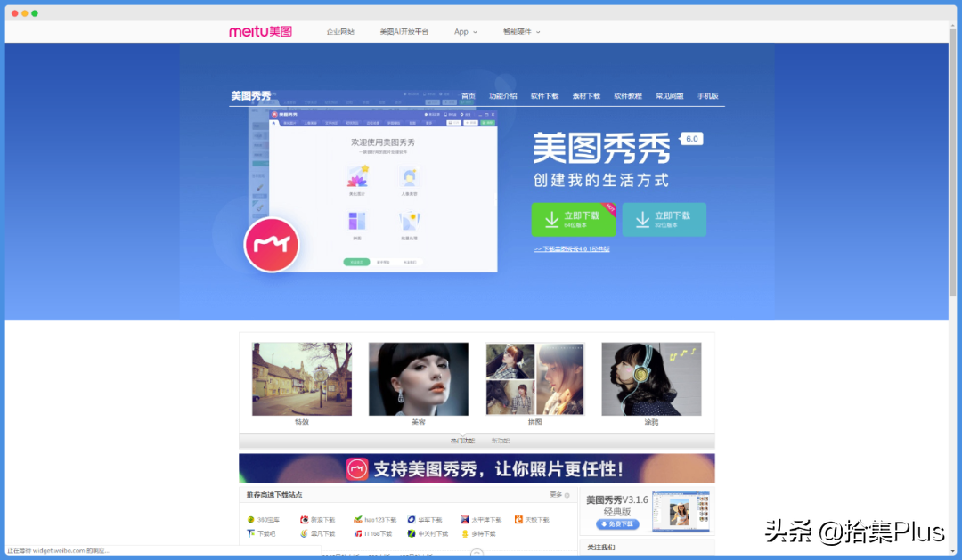Click the 美图秀秀 title in sub navigation

point(251,95)
